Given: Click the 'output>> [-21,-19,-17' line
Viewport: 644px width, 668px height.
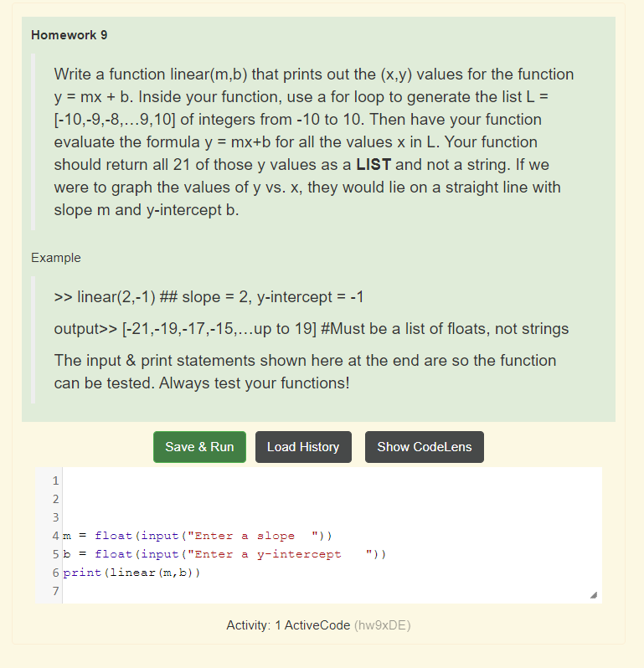Looking at the screenshot, I should coord(312,329).
